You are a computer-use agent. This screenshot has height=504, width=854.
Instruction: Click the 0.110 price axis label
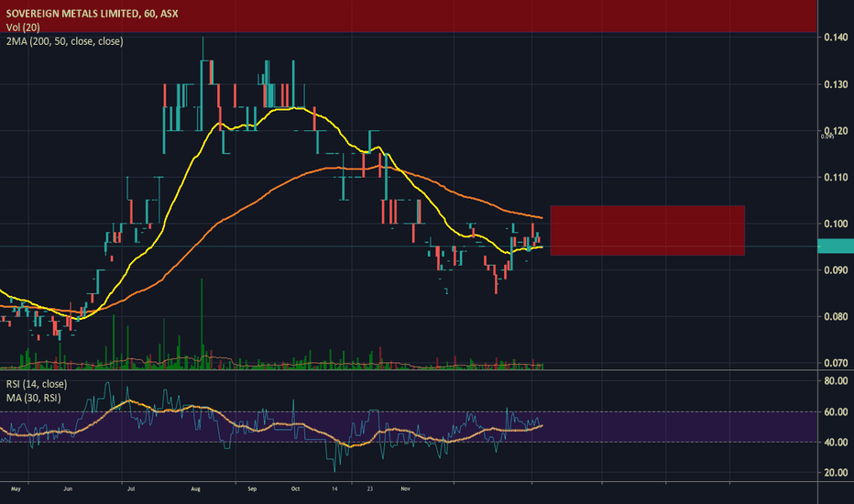point(836,177)
